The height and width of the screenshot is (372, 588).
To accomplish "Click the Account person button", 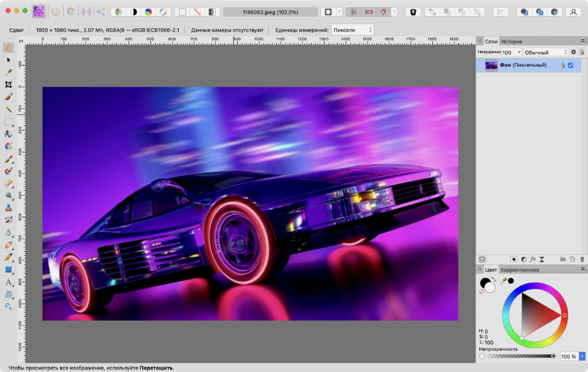I will coord(572,11).
